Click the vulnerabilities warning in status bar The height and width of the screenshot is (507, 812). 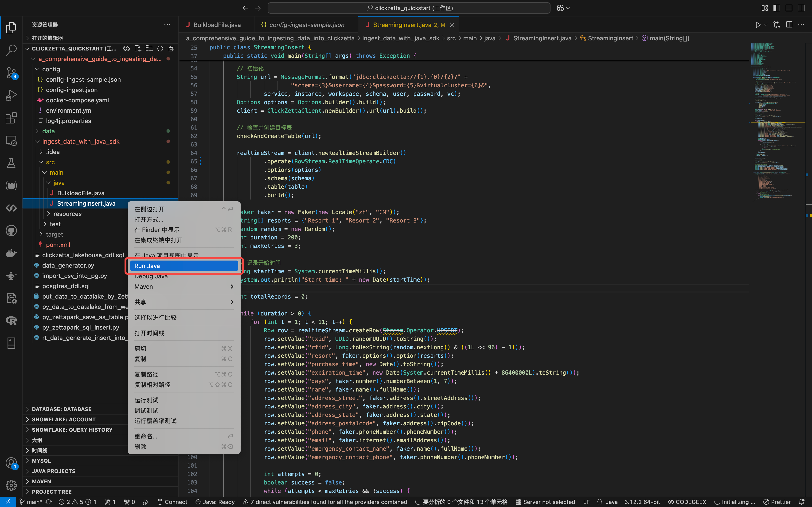click(325, 502)
